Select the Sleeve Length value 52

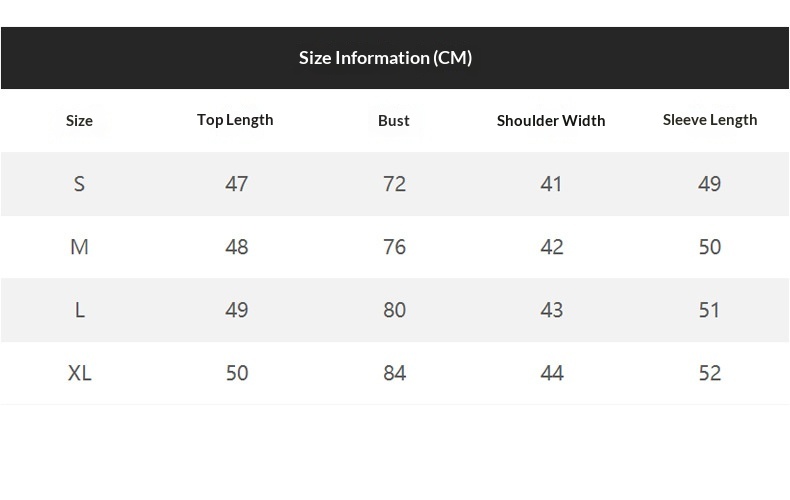[710, 373]
